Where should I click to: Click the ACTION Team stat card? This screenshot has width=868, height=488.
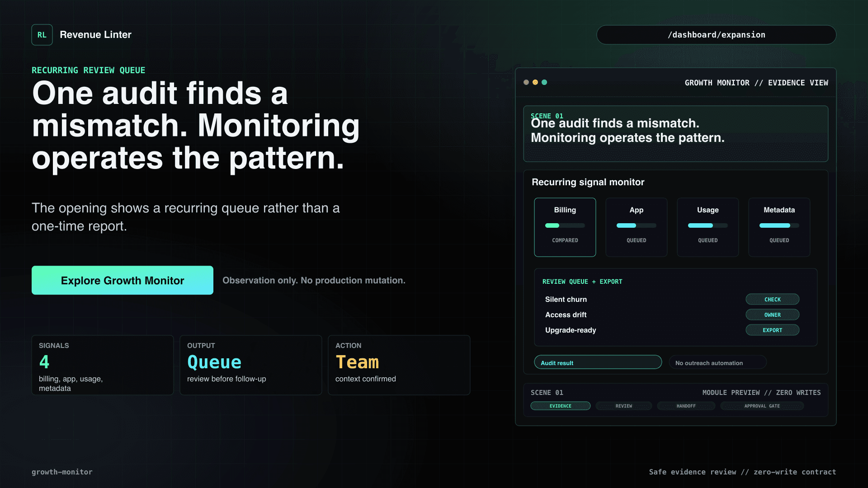coord(399,365)
